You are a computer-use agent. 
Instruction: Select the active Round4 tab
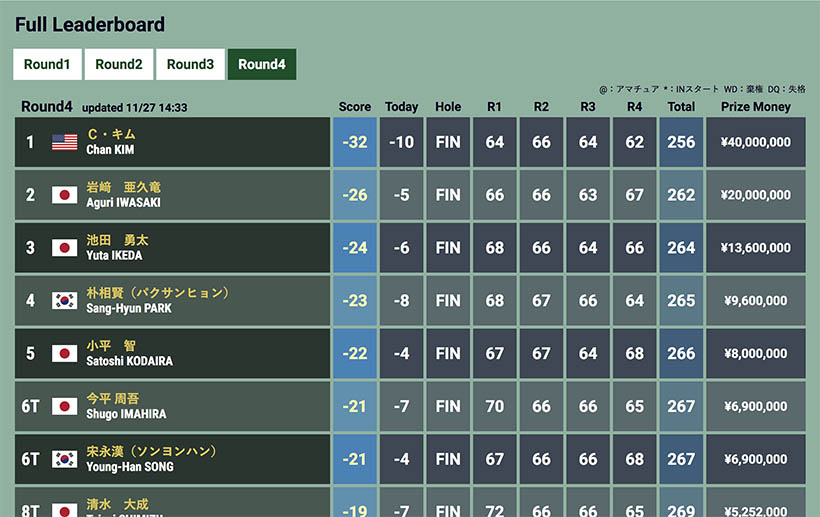tap(262, 64)
